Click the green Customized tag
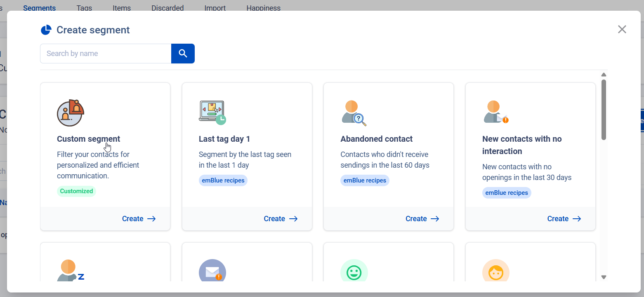This screenshot has height=297, width=644. (76, 191)
